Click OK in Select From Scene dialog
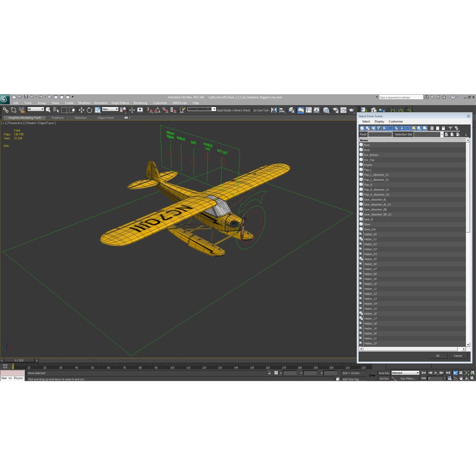 438,356
